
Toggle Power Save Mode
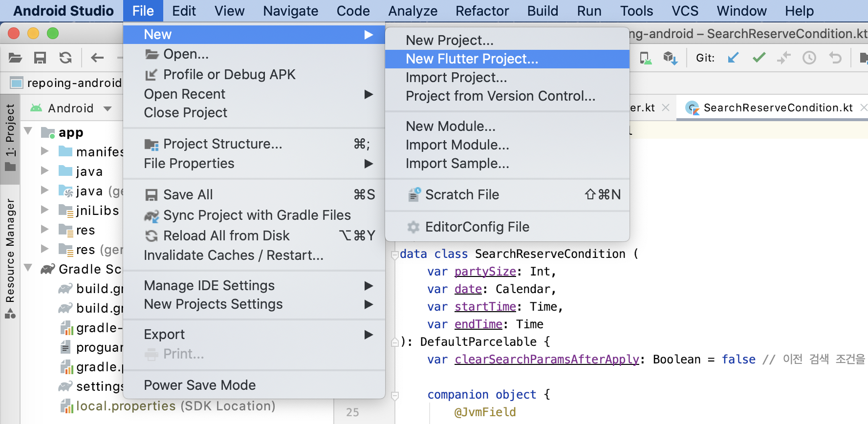254,385
